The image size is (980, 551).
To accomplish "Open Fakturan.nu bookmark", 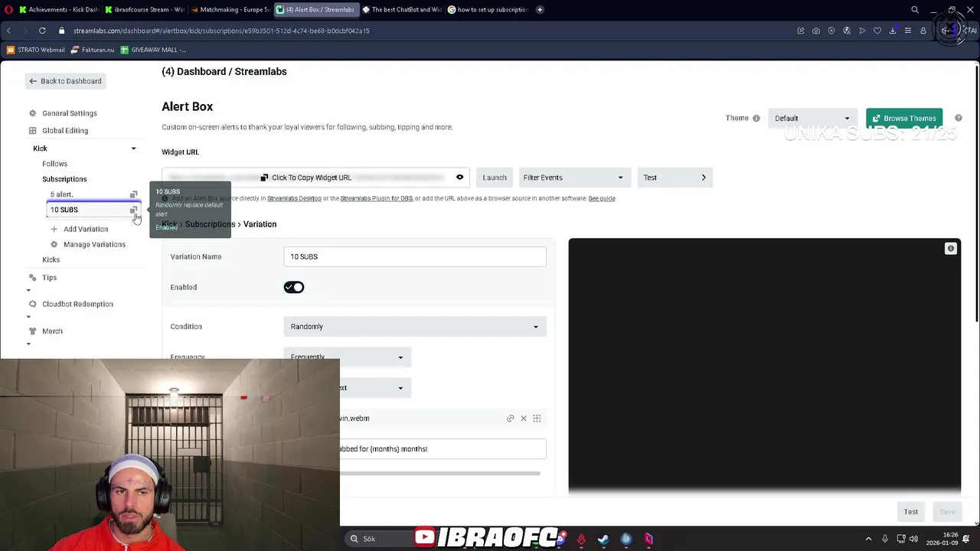I will [93, 50].
